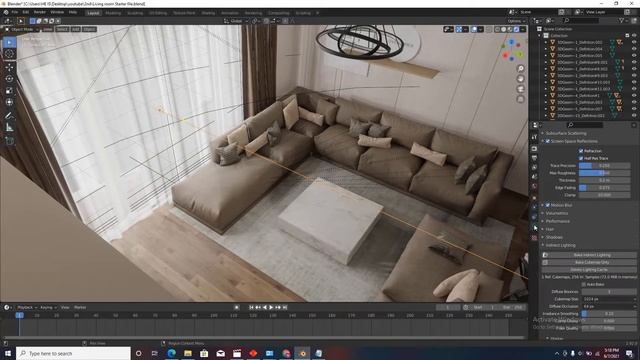Click the properties panel search field
640x360 pixels.
click(x=584, y=125)
